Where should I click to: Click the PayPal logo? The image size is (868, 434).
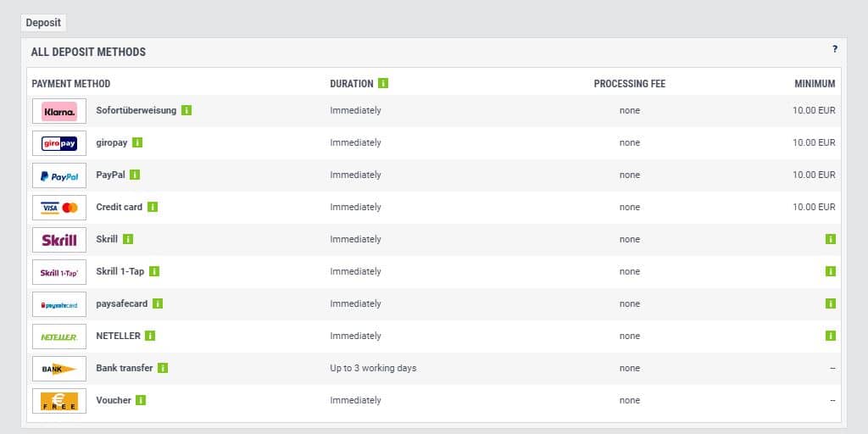tap(59, 175)
